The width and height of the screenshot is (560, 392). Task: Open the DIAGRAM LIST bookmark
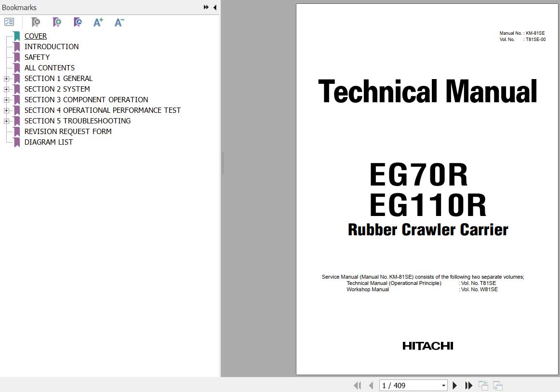point(49,142)
